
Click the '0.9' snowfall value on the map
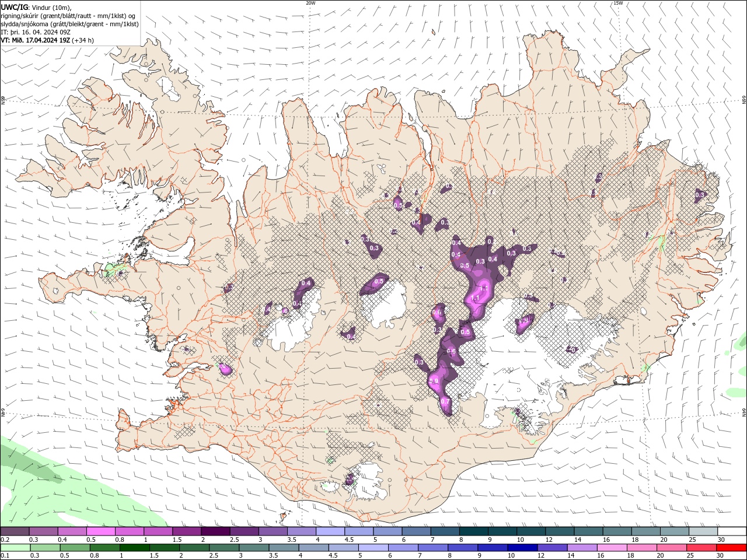point(434,381)
